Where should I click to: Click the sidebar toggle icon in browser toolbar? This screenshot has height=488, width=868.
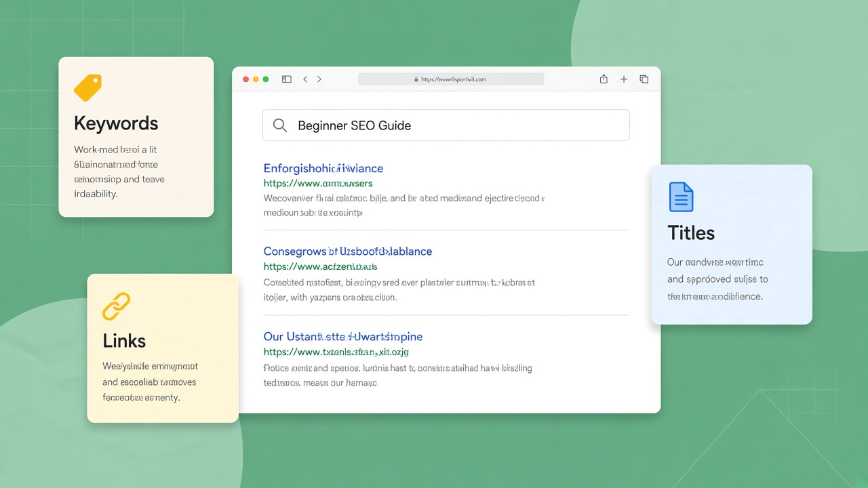(287, 79)
